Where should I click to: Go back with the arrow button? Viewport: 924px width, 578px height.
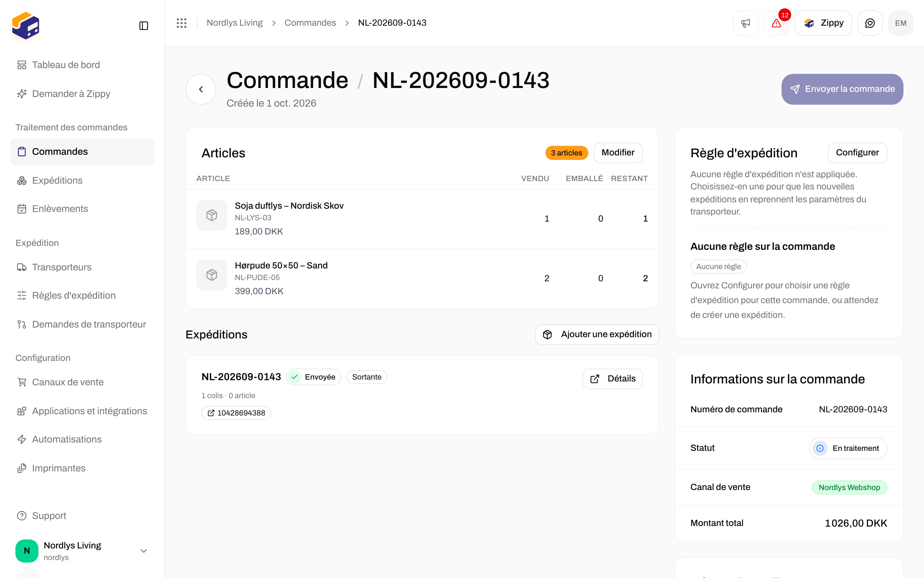[201, 89]
